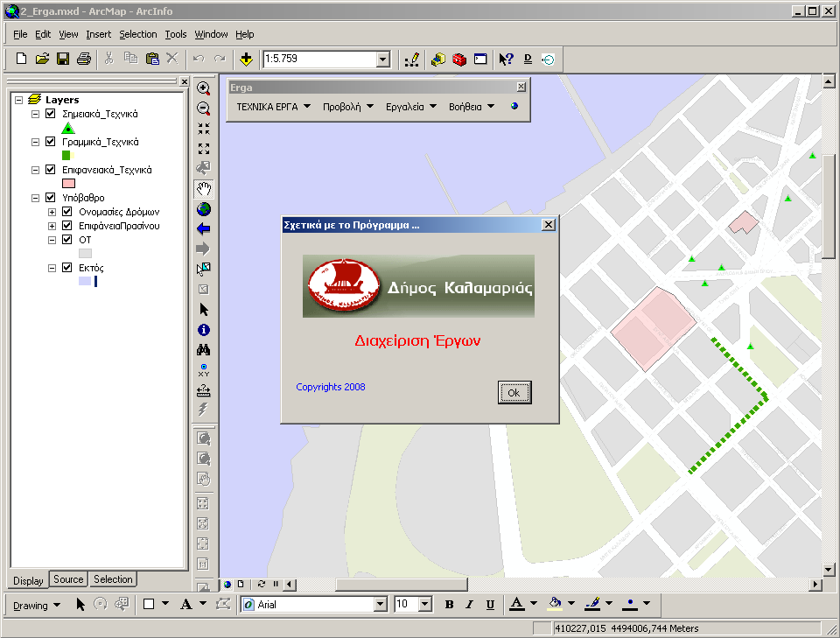Go back to previous extent arrow
840x638 pixels.
click(204, 229)
